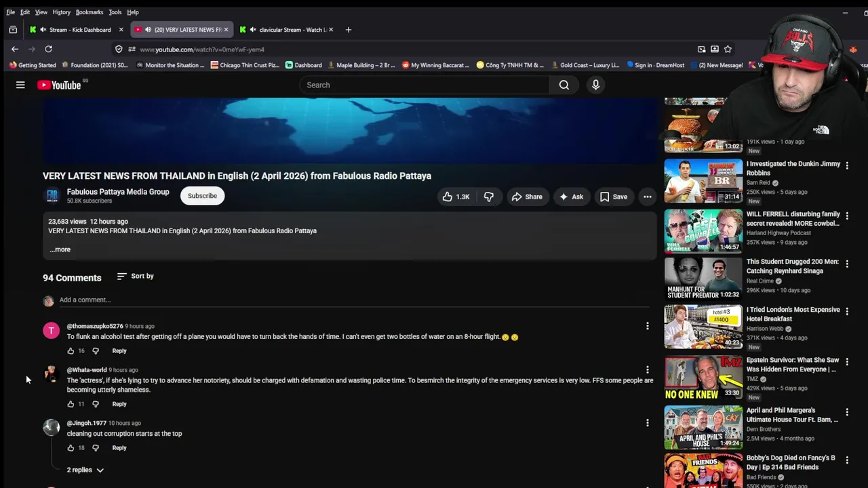The width and height of the screenshot is (868, 488).
Task: Click the YouTube search input box
Action: pos(425,85)
